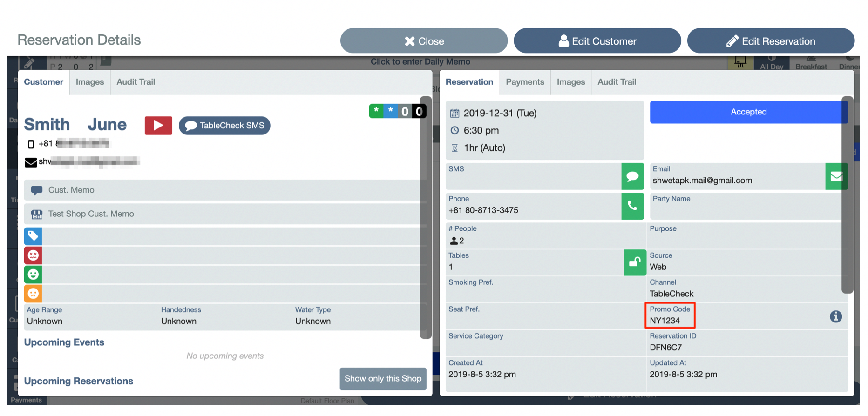Click the green email envelope icon
Viewport: 868px width, 416px height.
836,176
